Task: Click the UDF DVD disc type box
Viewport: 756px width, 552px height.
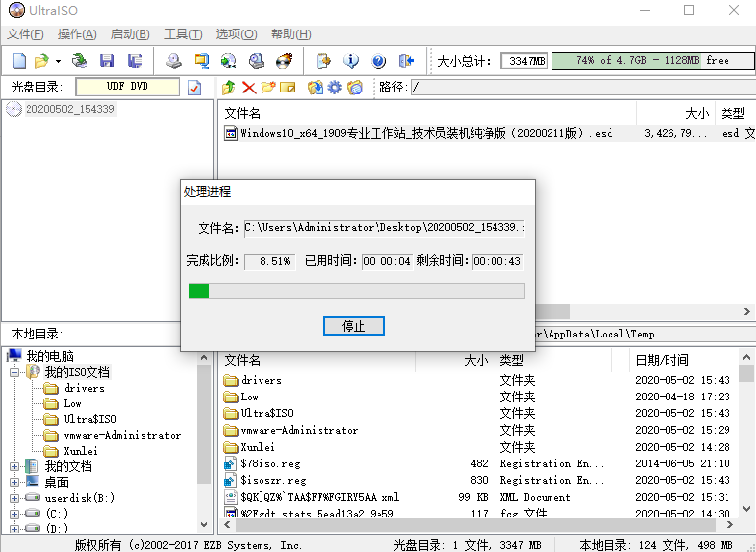Action: [127, 87]
